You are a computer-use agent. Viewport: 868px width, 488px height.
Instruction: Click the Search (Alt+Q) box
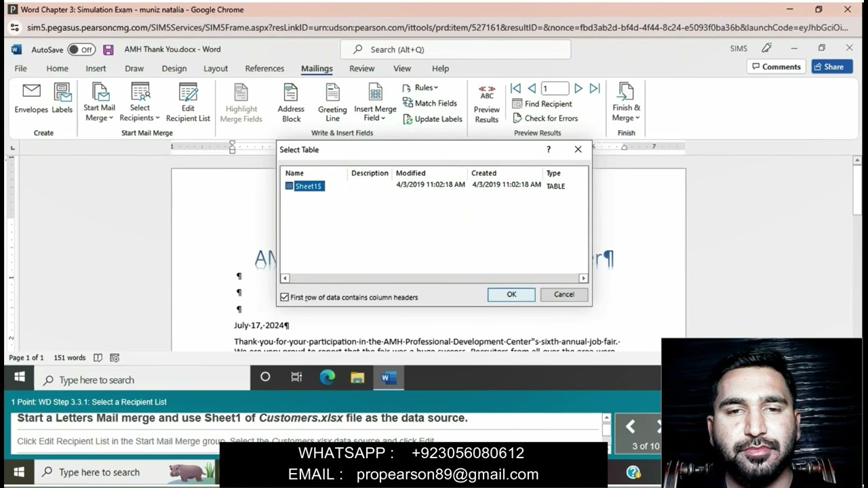pos(456,49)
